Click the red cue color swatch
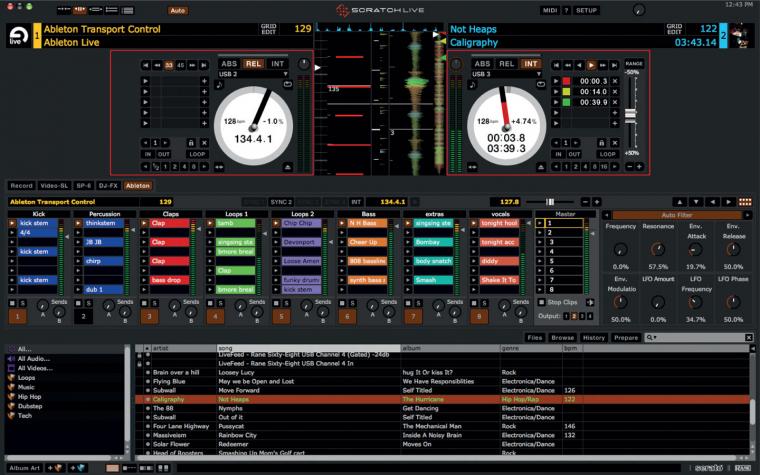Screen dimensions: 760x475 pos(566,81)
